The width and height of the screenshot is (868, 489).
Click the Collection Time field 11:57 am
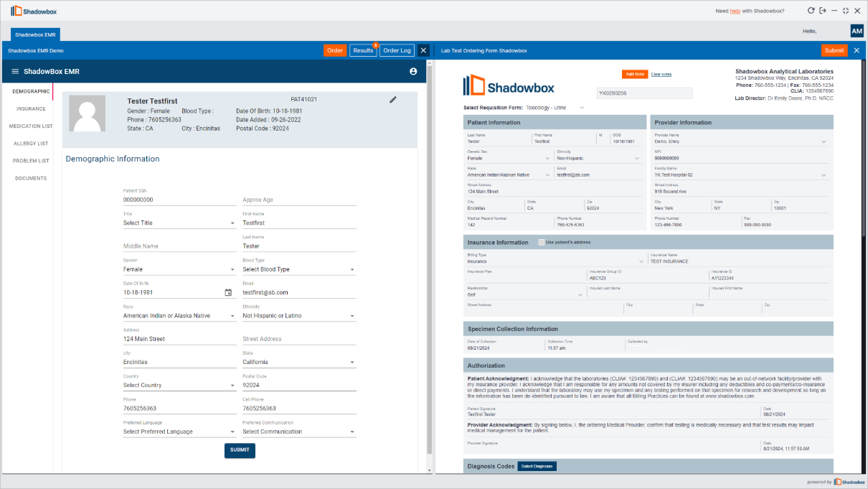click(x=584, y=348)
